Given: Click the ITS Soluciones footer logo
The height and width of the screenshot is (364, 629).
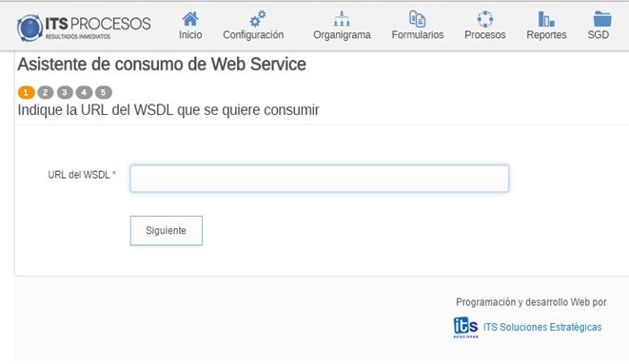Looking at the screenshot, I should 465,328.
